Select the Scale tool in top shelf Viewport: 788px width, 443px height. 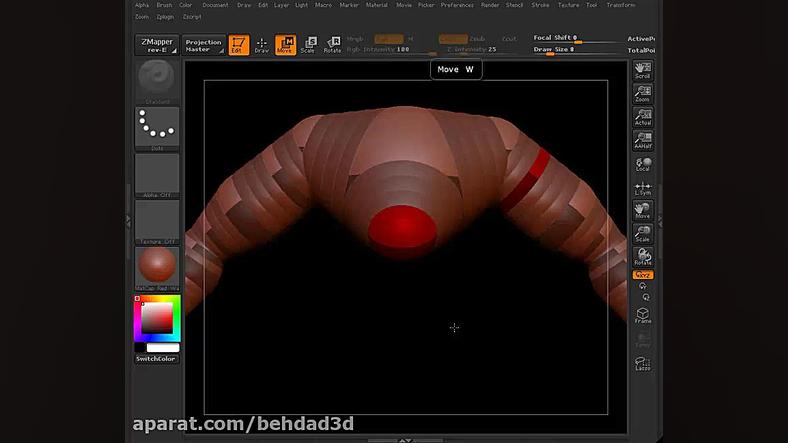point(308,44)
